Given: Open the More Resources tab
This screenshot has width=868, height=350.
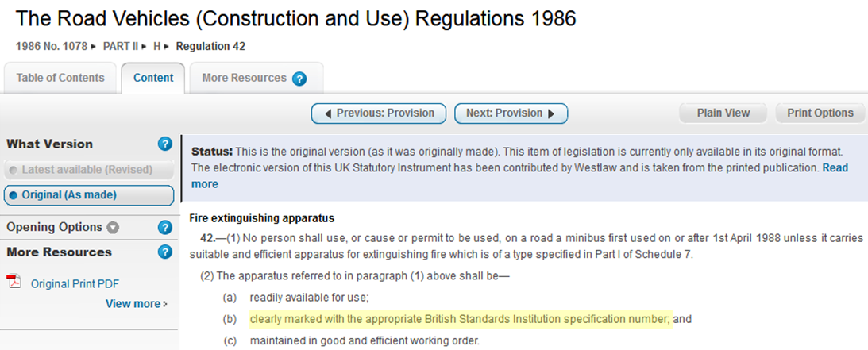Looking at the screenshot, I should (245, 78).
